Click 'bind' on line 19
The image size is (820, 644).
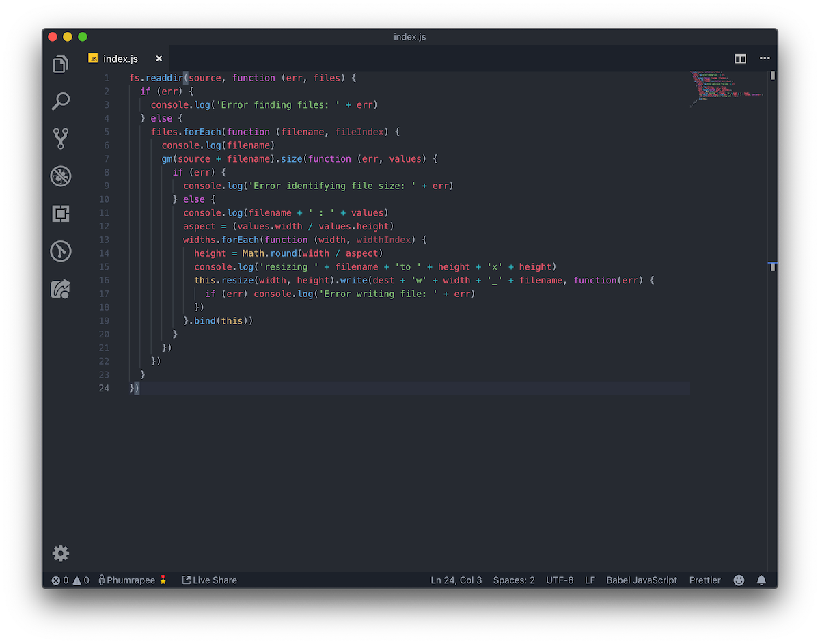pyautogui.click(x=205, y=321)
